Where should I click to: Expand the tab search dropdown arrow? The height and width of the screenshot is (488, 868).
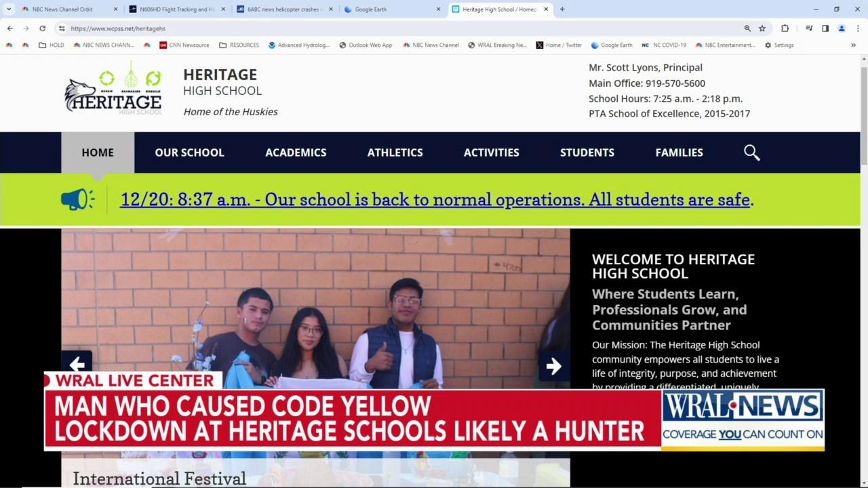pos(9,9)
